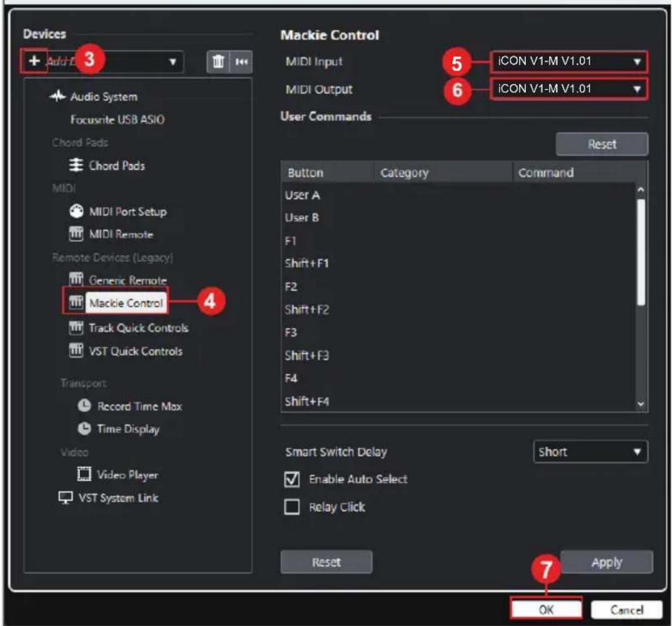Open the Smart Switch Delay dropdown

coord(591,452)
